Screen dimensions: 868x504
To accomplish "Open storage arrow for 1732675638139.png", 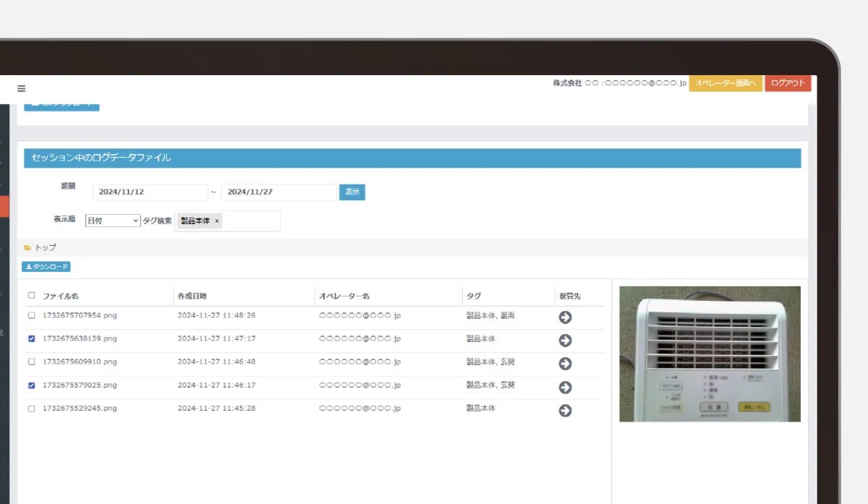I will pyautogui.click(x=565, y=340).
